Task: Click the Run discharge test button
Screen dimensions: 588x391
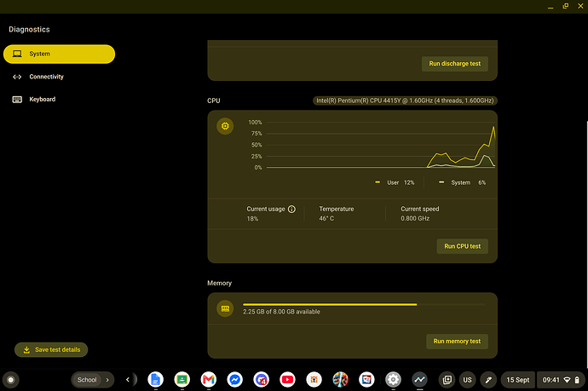Action: [x=454, y=64]
